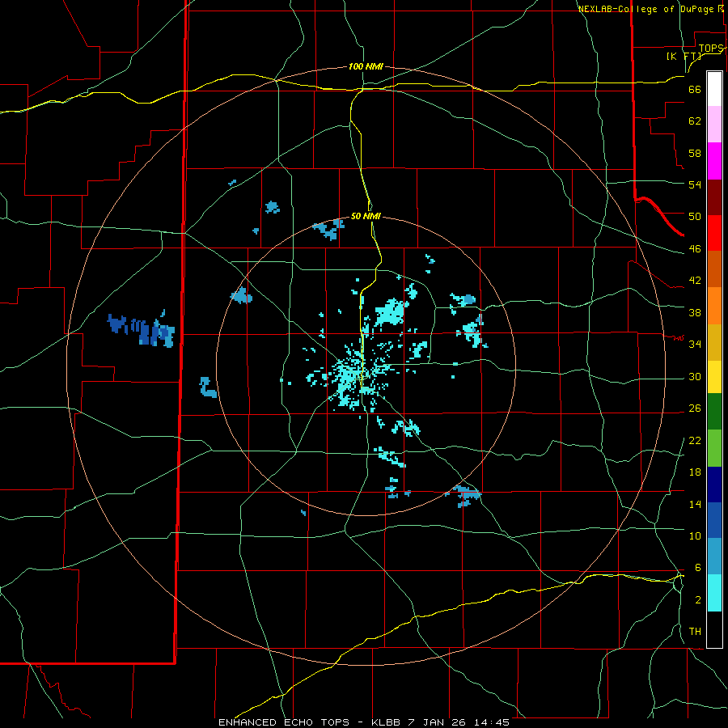Click the navy 14-18 kft legend swatch

tap(714, 485)
